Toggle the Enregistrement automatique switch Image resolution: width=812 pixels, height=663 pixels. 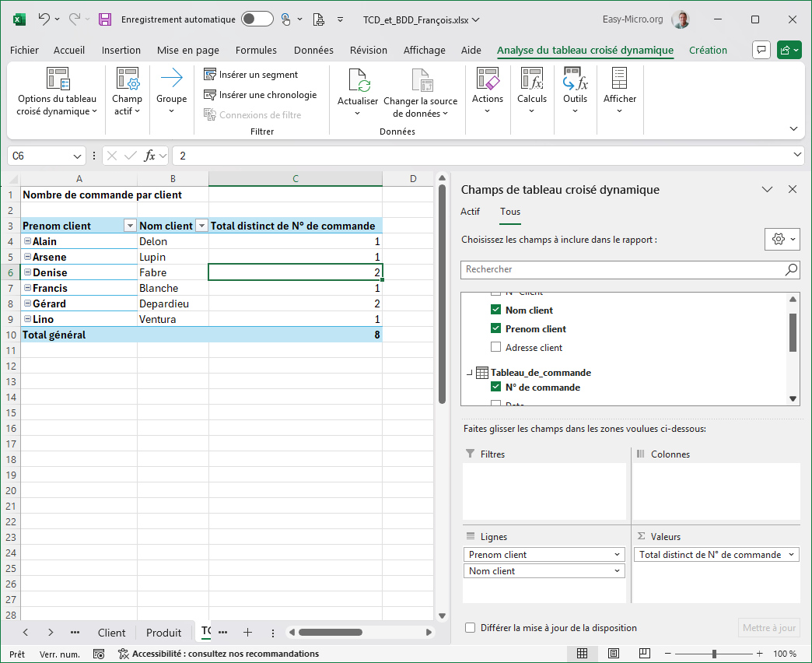pyautogui.click(x=257, y=19)
